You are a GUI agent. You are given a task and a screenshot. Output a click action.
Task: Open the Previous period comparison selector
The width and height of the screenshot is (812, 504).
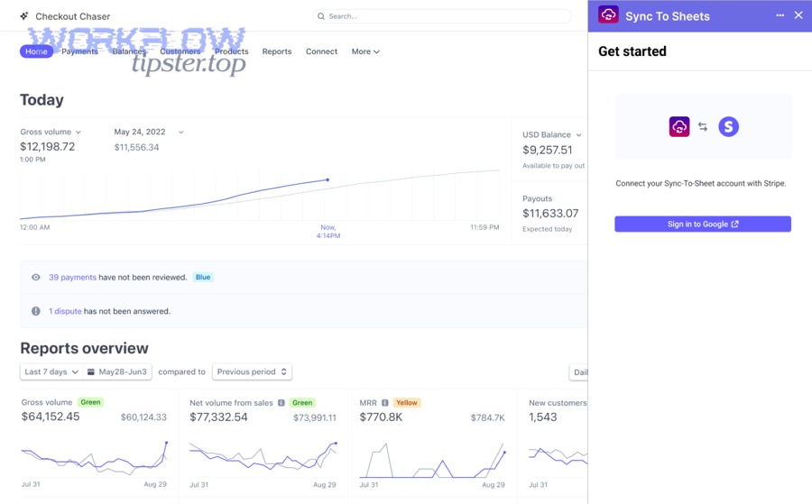click(x=252, y=372)
